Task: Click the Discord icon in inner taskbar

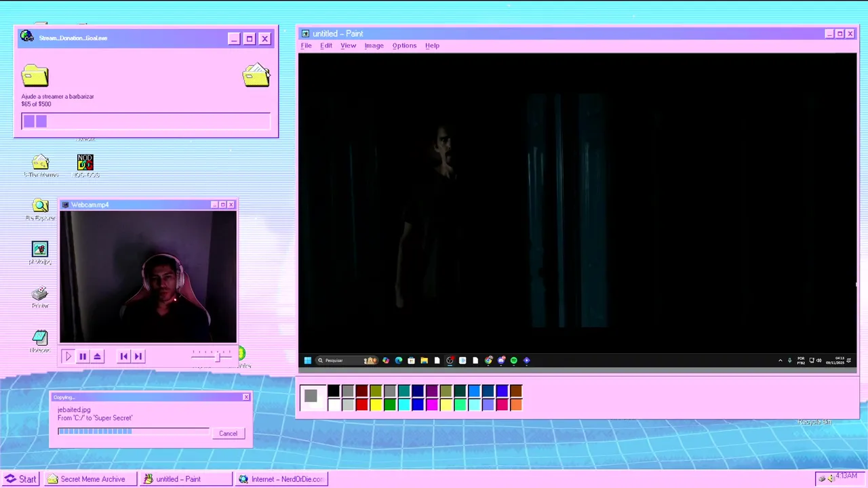Action: 501,361
